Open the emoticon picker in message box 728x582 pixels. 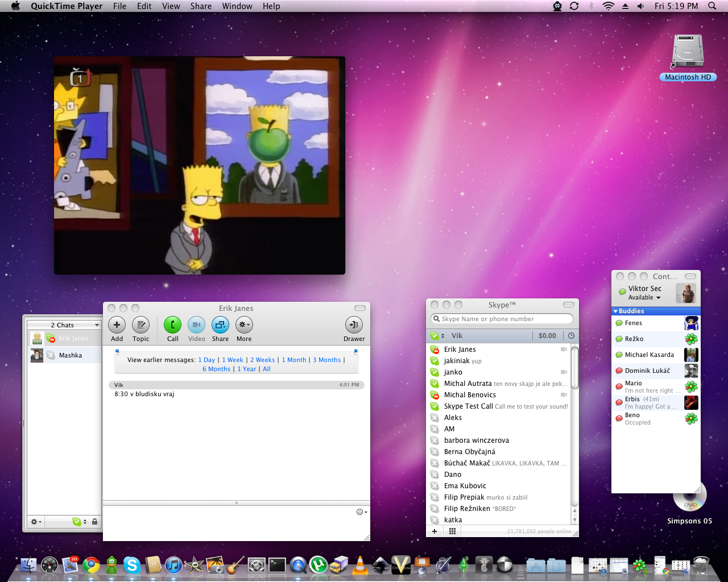point(361,512)
